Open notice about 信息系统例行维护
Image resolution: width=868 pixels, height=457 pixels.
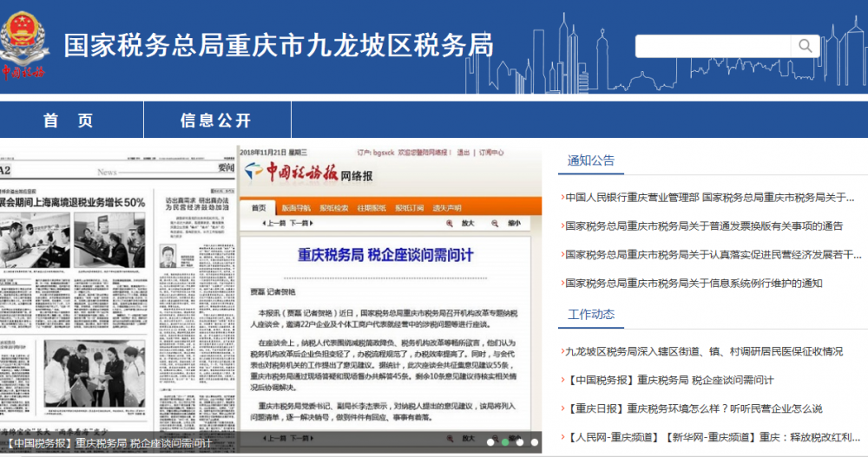pos(693,284)
